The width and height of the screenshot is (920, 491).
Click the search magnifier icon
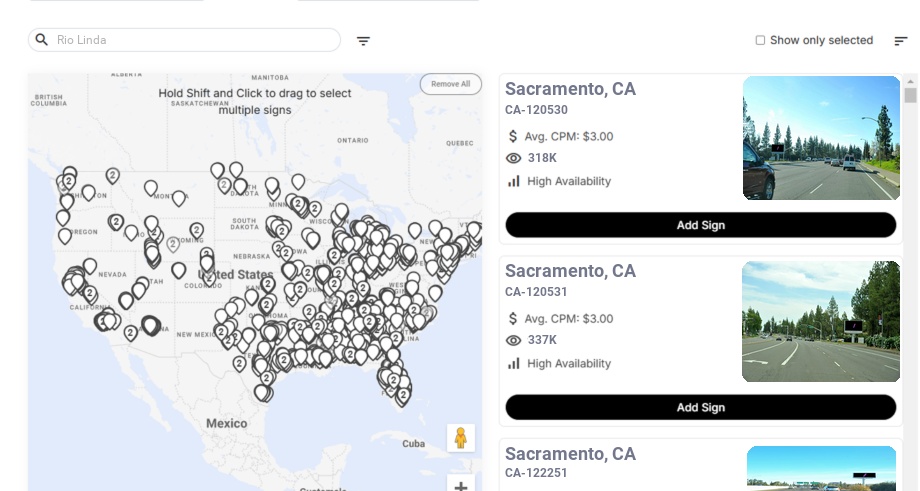[x=42, y=40]
